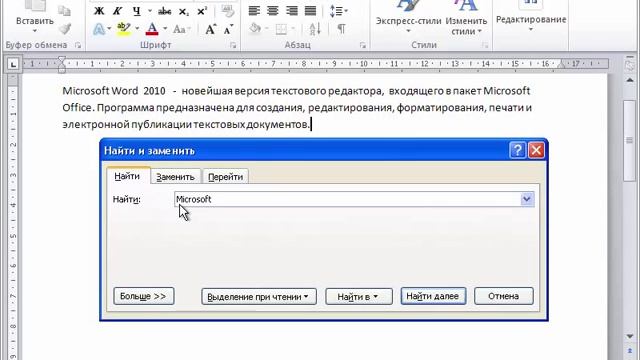
Task: Toggle underline formatting (Ч)
Action: tap(137, 11)
